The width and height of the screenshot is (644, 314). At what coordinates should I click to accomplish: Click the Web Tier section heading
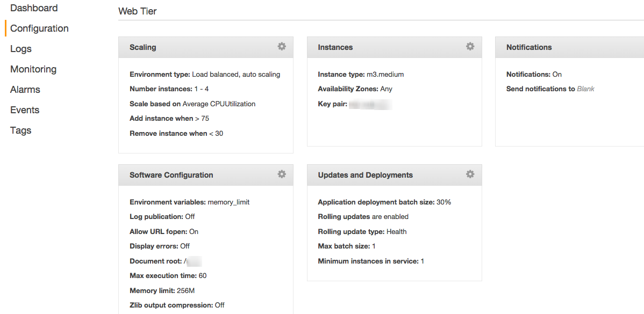tap(138, 11)
